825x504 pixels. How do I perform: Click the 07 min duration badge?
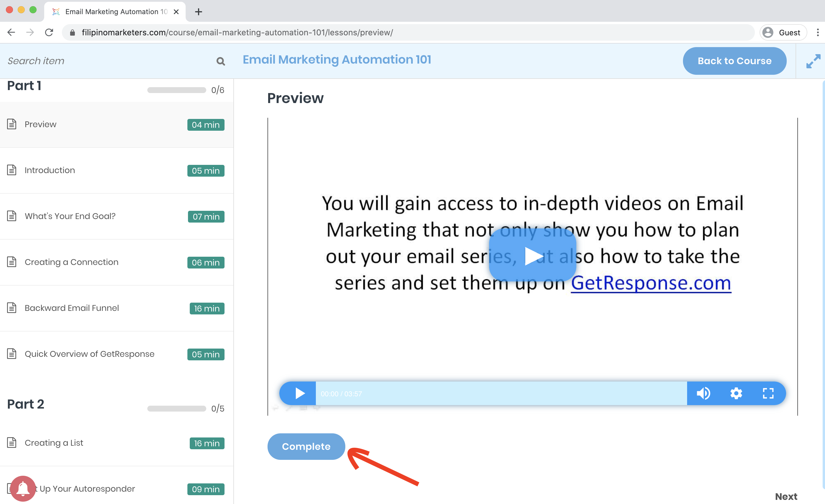point(206,217)
